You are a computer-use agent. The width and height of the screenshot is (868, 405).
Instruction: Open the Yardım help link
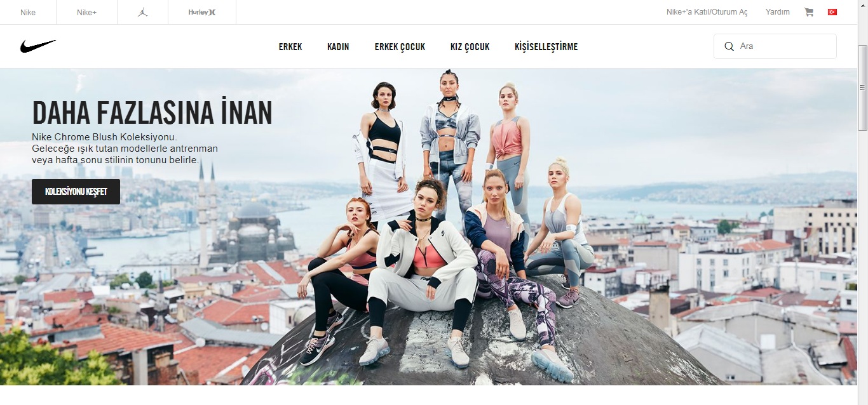(x=778, y=12)
